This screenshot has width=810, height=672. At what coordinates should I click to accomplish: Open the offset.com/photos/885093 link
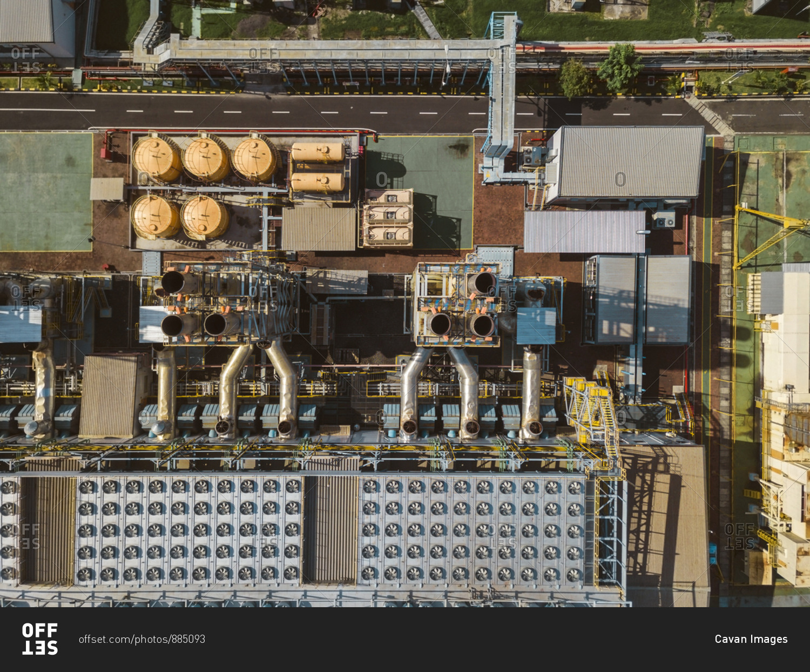click(x=141, y=639)
